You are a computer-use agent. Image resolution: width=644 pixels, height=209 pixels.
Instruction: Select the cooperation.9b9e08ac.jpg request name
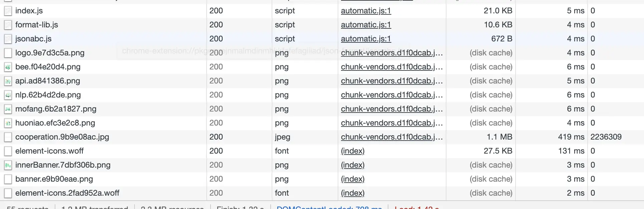(x=62, y=137)
